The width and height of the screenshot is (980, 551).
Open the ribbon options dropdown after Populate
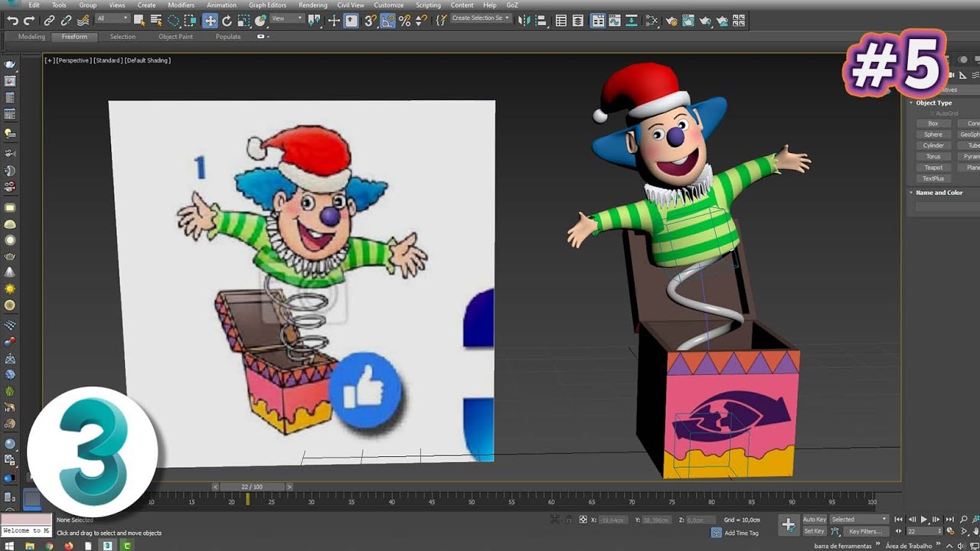pos(262,37)
